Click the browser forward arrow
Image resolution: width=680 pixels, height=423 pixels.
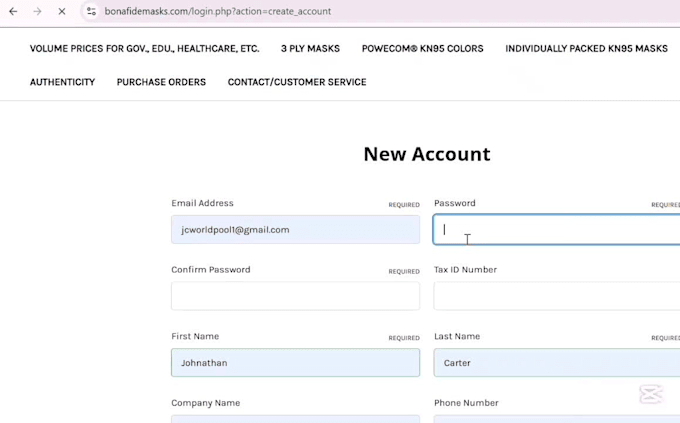pos(37,11)
